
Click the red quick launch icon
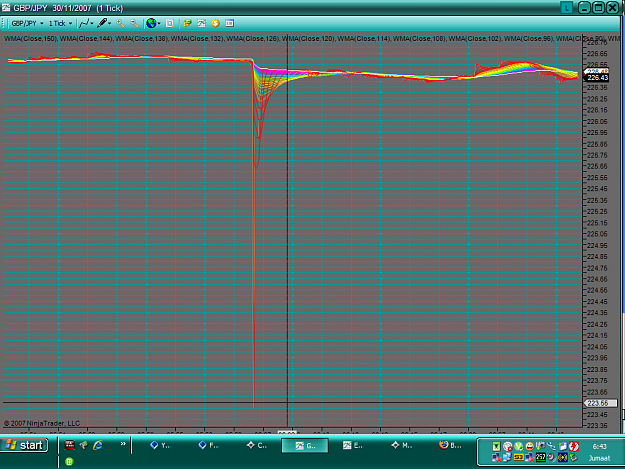click(x=69, y=445)
